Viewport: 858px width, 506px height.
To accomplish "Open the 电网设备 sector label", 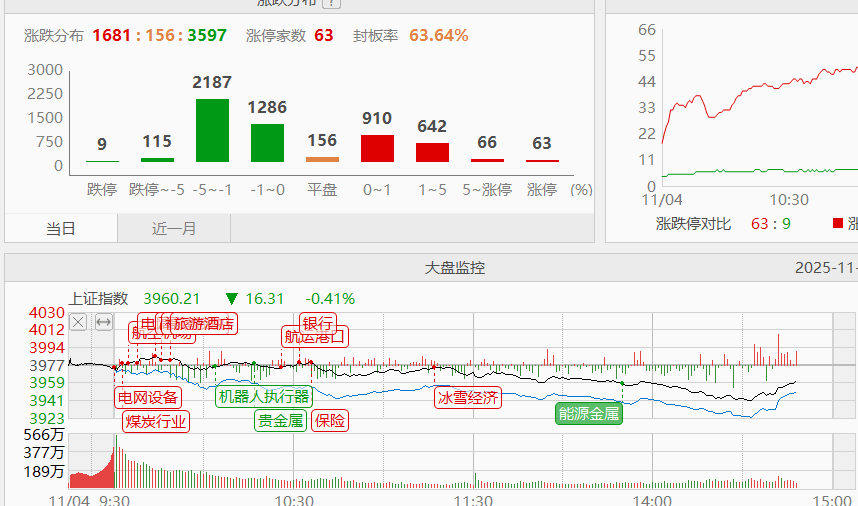I will tap(149, 397).
